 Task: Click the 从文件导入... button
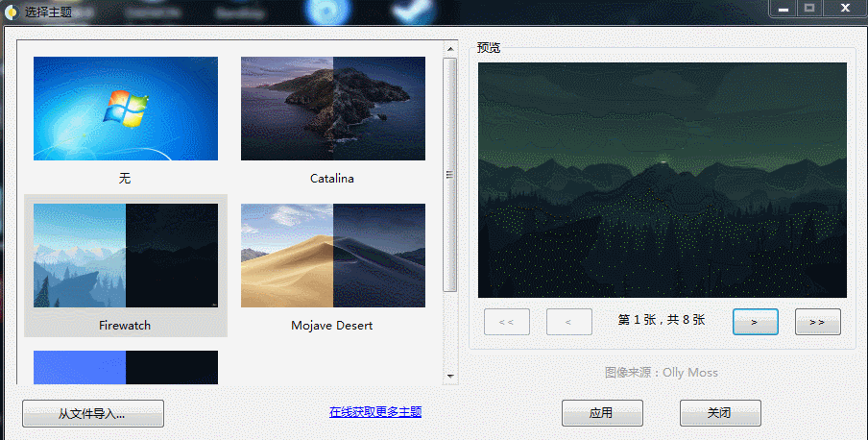[x=93, y=413]
